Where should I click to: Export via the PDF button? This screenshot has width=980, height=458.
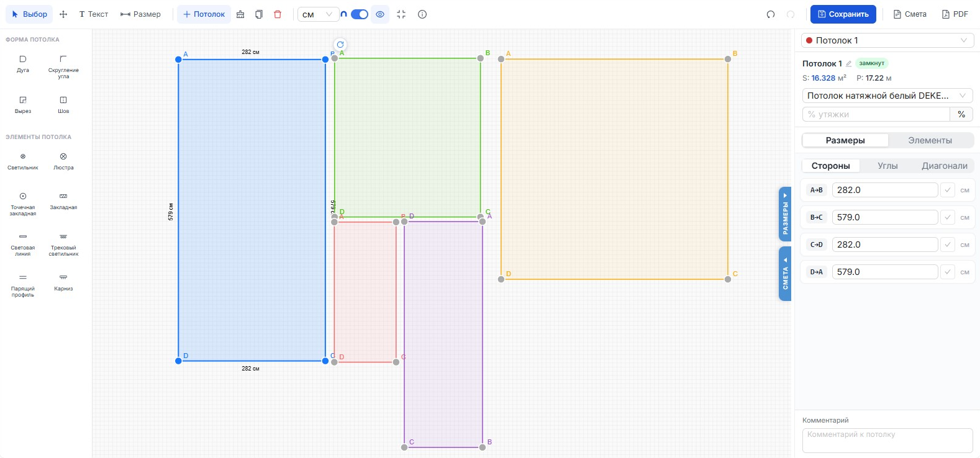point(955,14)
